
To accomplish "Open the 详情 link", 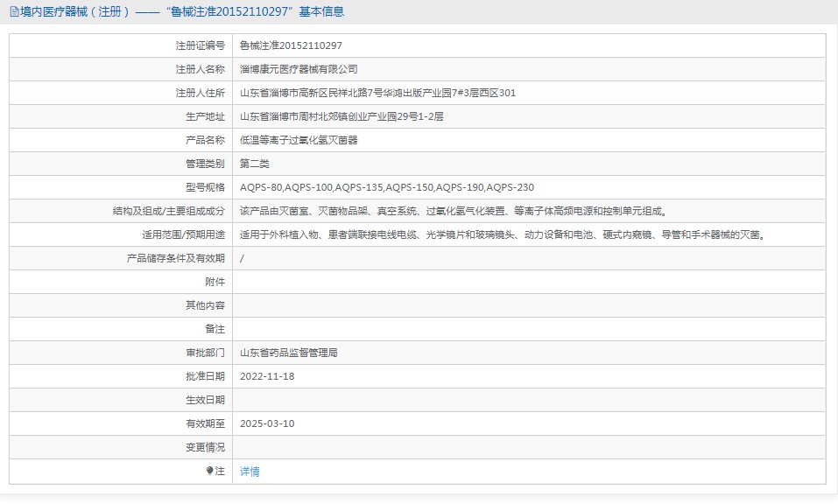I will 250,472.
